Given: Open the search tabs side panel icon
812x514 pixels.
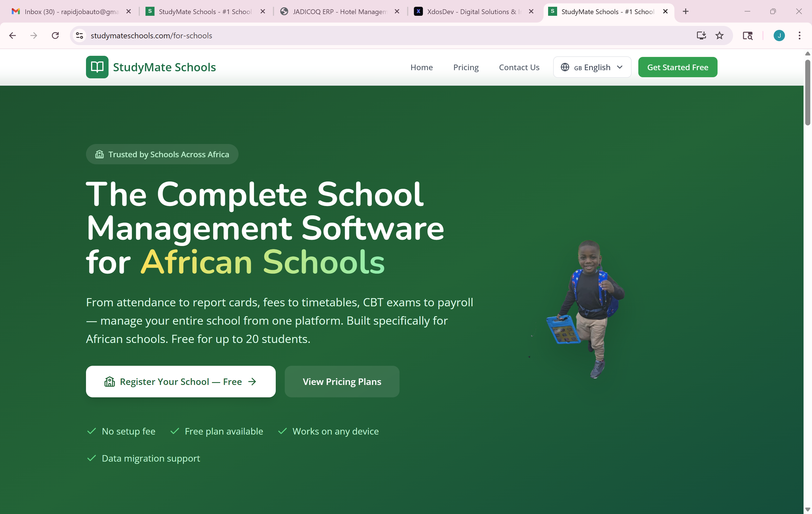Looking at the screenshot, I should [x=748, y=36].
